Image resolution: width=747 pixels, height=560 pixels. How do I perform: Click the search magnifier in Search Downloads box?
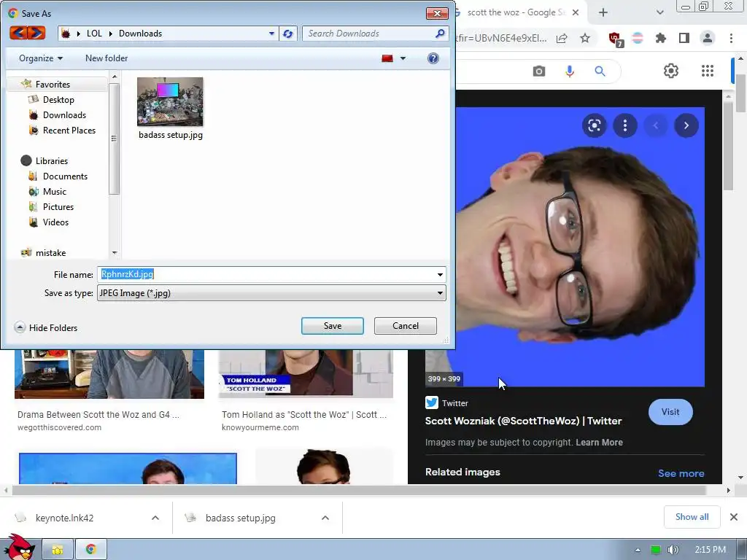point(440,34)
